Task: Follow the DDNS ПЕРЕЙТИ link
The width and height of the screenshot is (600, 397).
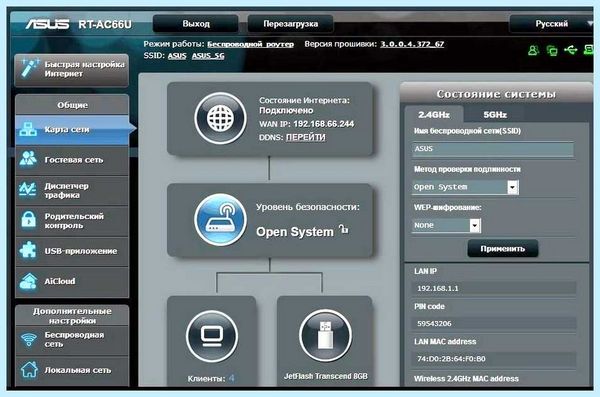Action: pyautogui.click(x=305, y=137)
